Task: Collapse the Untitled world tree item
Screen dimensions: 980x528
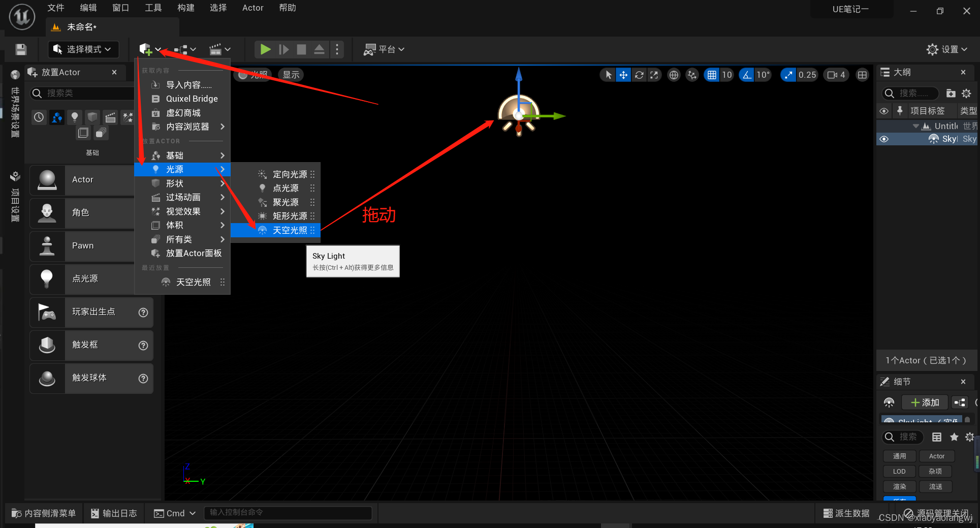Action: pos(915,126)
